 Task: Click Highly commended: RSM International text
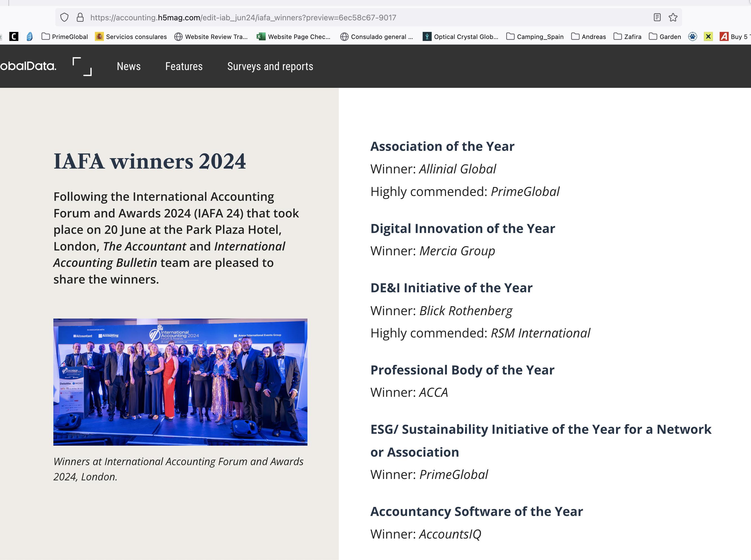pyautogui.click(x=481, y=333)
